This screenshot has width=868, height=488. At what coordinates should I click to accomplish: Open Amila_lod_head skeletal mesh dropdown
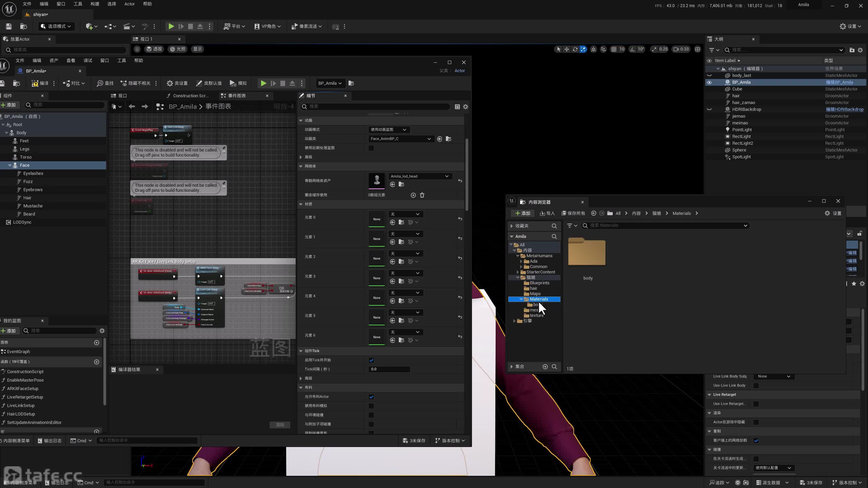(420, 176)
